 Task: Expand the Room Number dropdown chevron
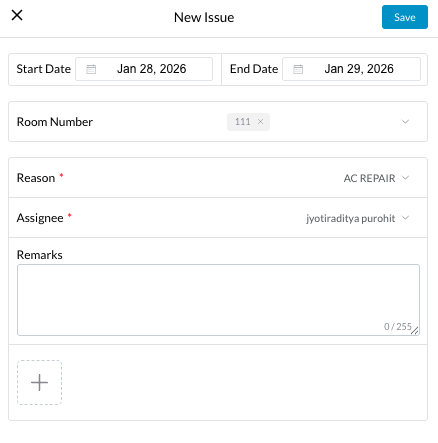tap(405, 122)
